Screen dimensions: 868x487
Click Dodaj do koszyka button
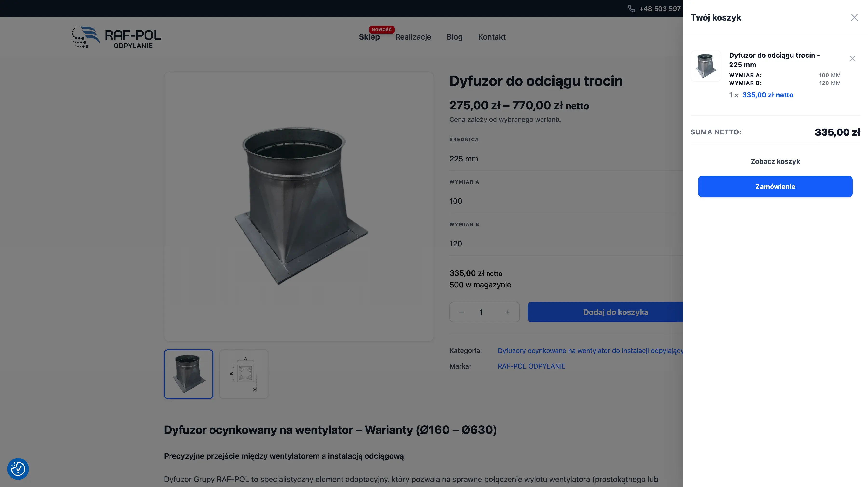click(x=615, y=312)
